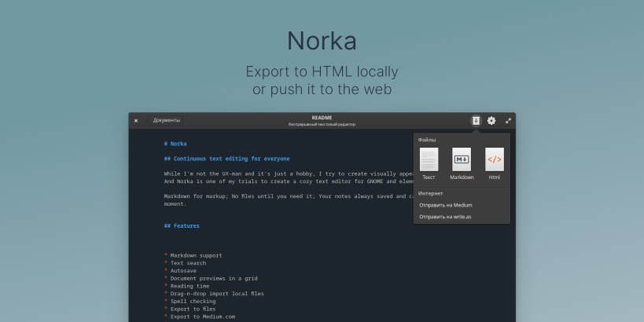644x322 pixels.
Task: Click the '## Features' heading
Action: point(182,226)
